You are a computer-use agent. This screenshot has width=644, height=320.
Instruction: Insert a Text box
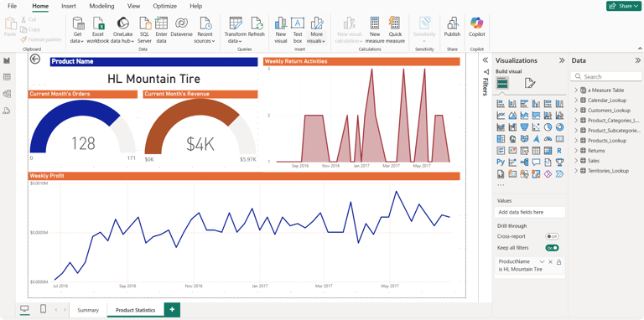click(x=298, y=30)
